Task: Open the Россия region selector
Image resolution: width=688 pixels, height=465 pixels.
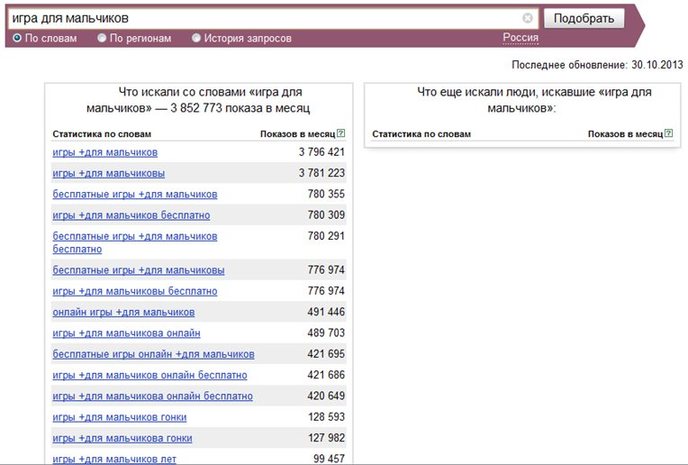Action: point(520,38)
